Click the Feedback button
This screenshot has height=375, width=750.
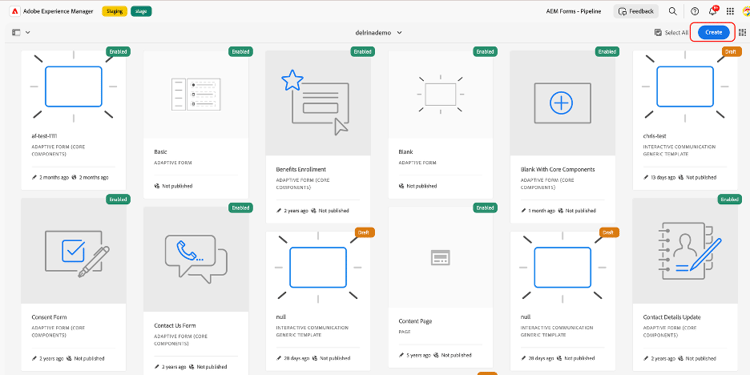636,11
